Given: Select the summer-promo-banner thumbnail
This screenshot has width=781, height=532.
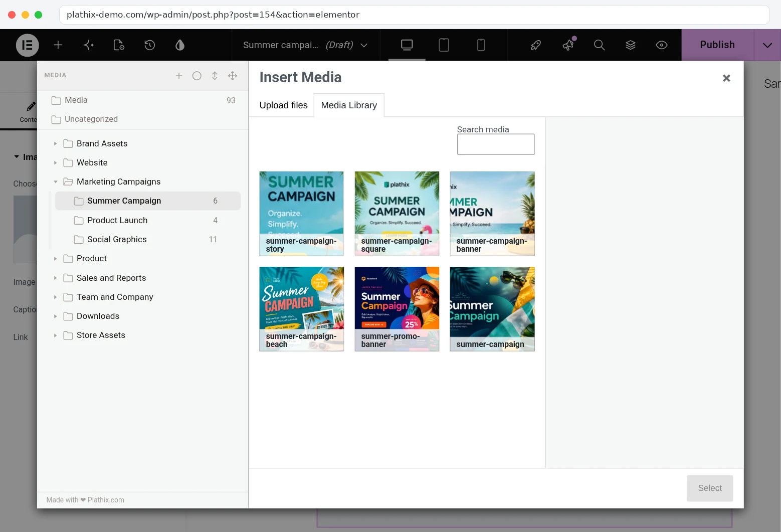Looking at the screenshot, I should (397, 309).
